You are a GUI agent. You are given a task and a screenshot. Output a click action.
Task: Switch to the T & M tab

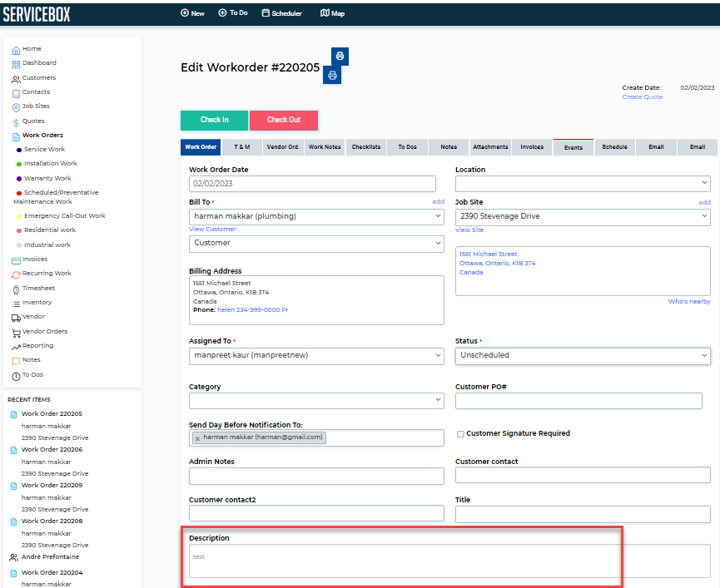point(242,147)
